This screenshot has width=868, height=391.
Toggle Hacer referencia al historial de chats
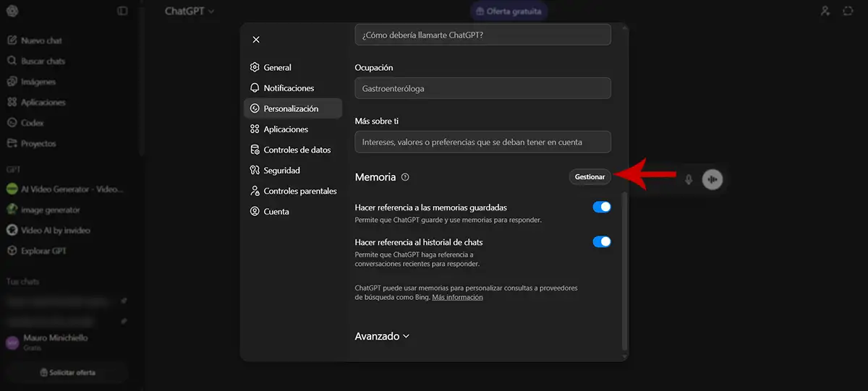click(x=601, y=242)
